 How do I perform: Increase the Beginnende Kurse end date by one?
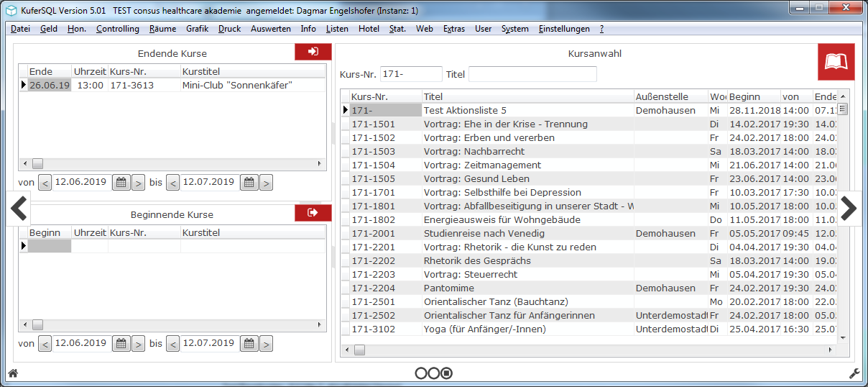click(x=266, y=344)
